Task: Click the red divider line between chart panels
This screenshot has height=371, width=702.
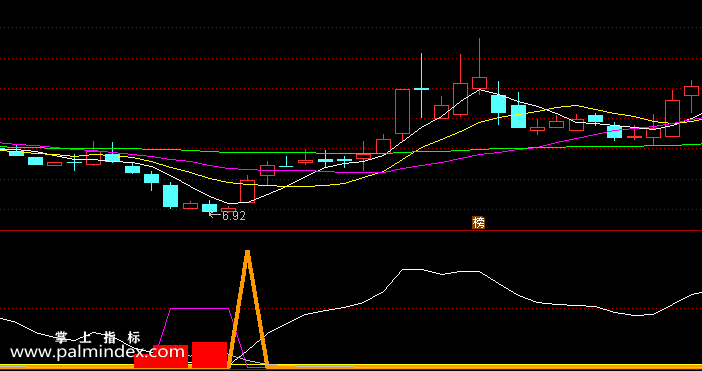Action: pyautogui.click(x=351, y=231)
